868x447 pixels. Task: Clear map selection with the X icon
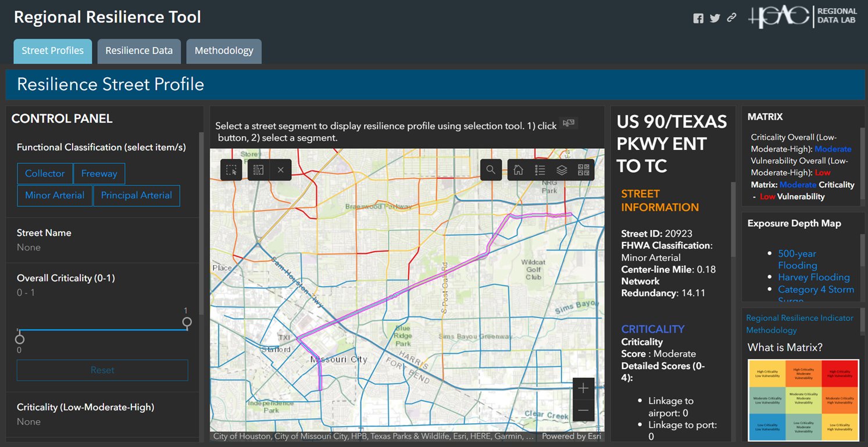coord(280,170)
